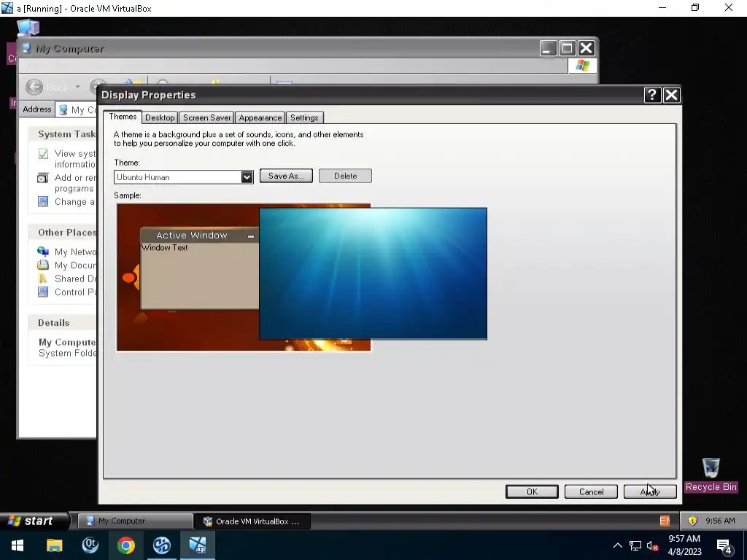Open the Screen Saver tab
Viewport: 747px width, 560px height.
(x=206, y=117)
